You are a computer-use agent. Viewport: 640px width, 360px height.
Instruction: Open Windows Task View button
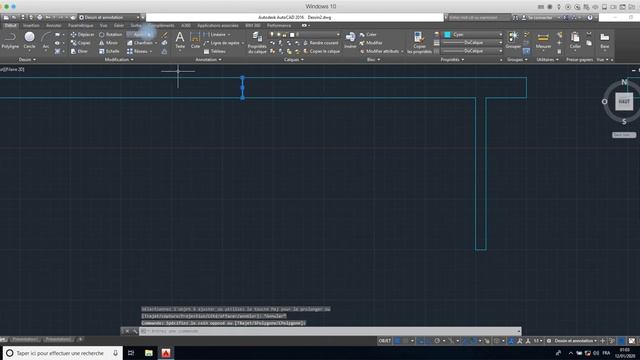(131, 353)
